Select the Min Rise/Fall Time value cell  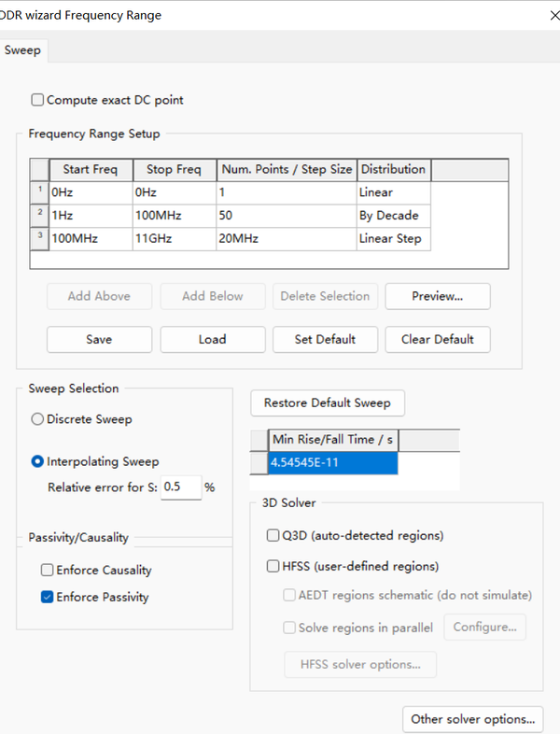332,462
